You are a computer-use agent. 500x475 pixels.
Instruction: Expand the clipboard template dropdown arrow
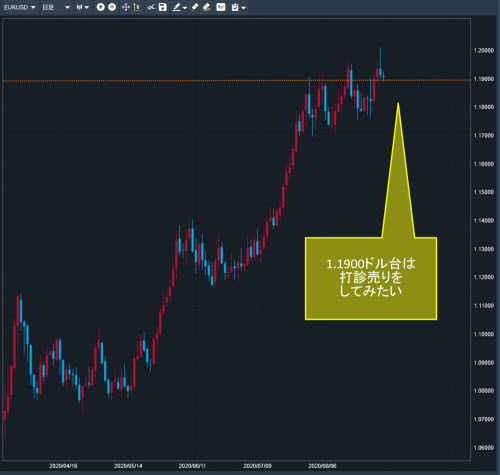point(243,8)
